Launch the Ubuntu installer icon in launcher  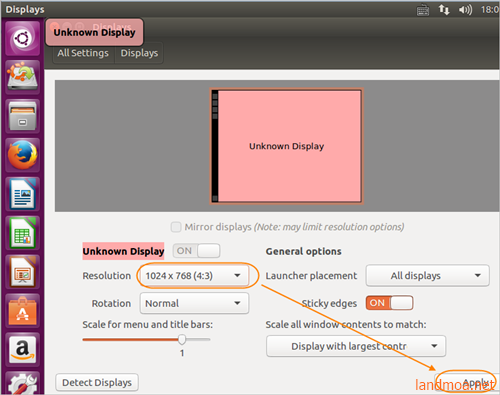point(22,77)
